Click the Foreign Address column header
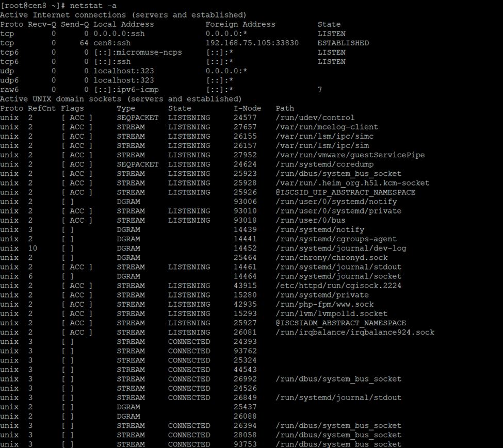Viewport: 503px width, 448px height. coord(240,24)
